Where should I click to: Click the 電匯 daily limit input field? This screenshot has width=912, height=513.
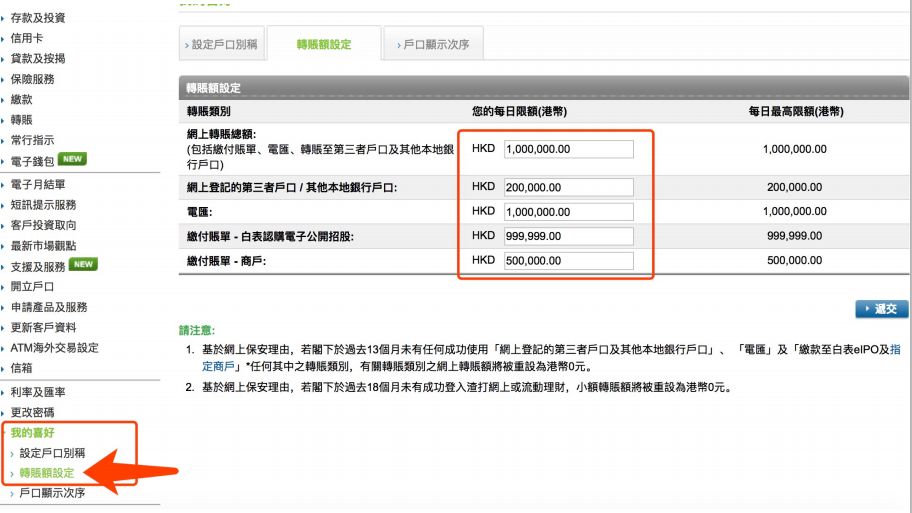[569, 212]
